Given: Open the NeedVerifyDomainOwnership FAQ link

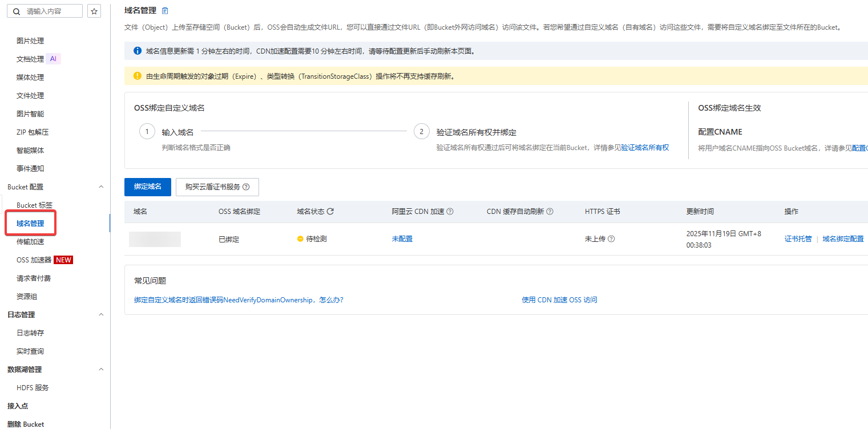Looking at the screenshot, I should [238, 300].
